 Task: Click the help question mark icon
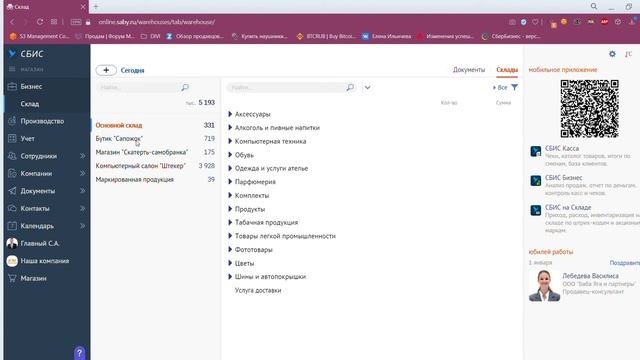80,353
